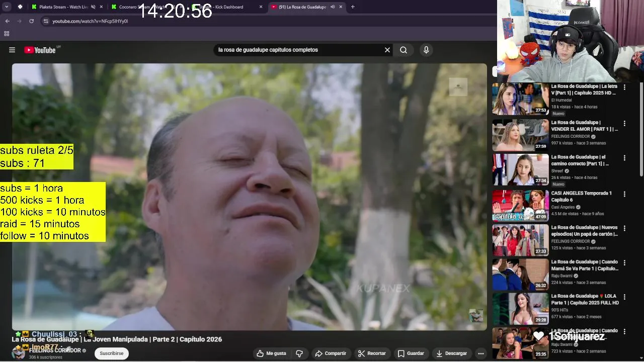The image size is (644, 362).
Task: Click the video title La Joven Manipulada
Action: pyautogui.click(x=116, y=339)
